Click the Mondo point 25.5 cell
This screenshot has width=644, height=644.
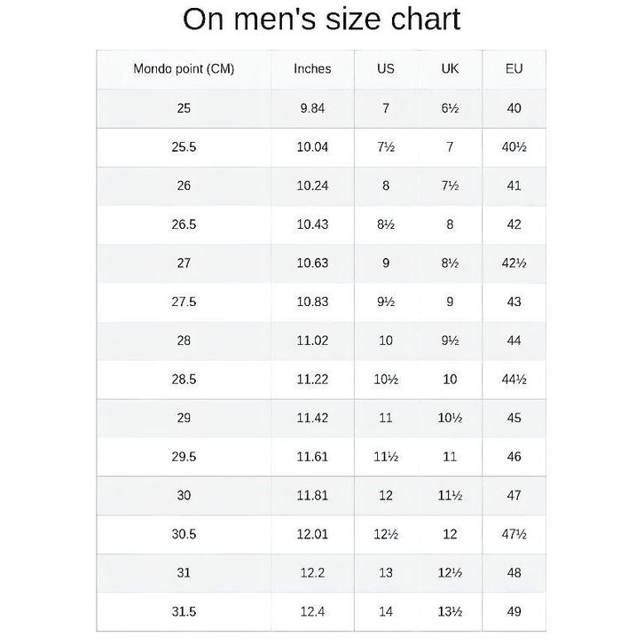pyautogui.click(x=184, y=147)
